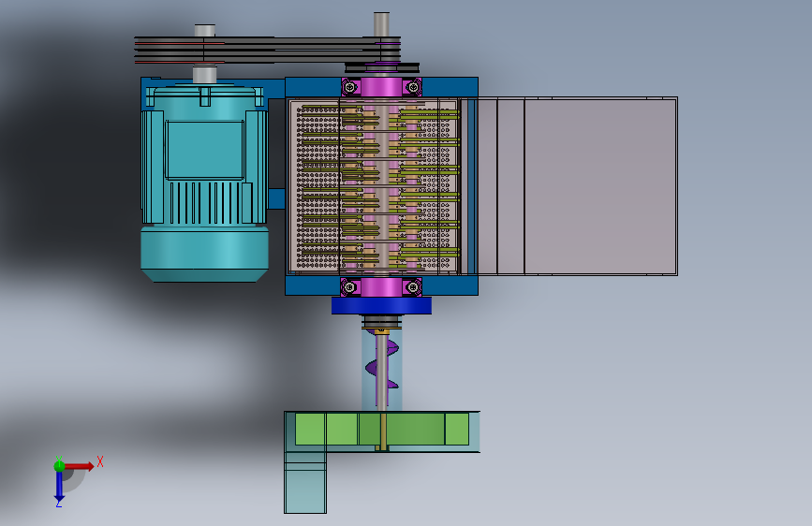The image size is (812, 526).
Task: Click the red X axis of the triad
Action: tap(80, 466)
